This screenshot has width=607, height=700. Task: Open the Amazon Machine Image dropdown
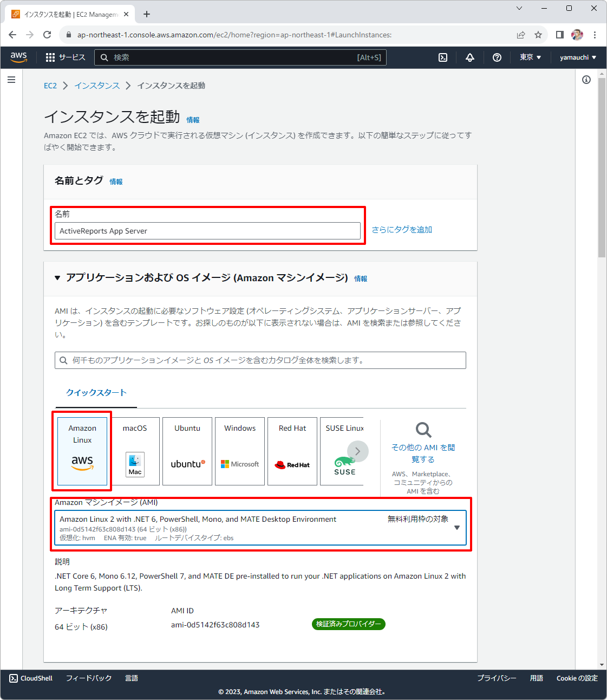click(260, 528)
